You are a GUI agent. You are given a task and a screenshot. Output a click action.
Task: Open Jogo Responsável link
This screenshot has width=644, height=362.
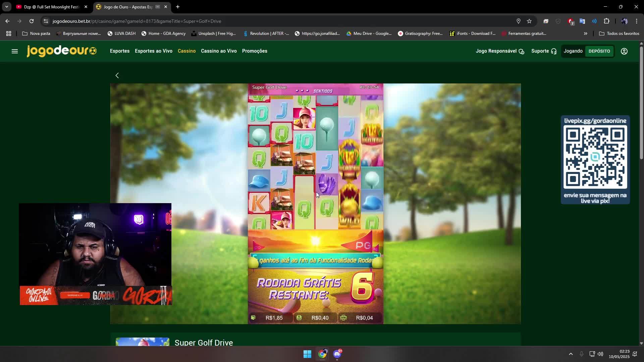[500, 51]
